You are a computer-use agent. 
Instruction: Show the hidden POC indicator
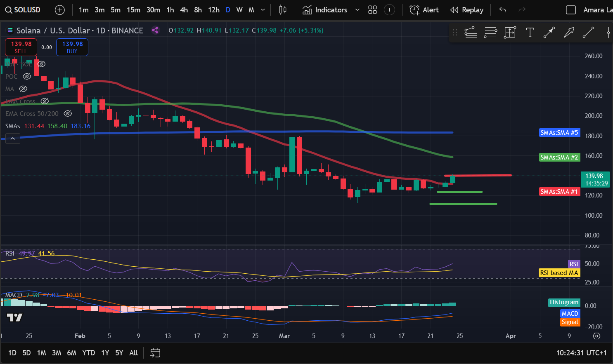[x=27, y=77]
